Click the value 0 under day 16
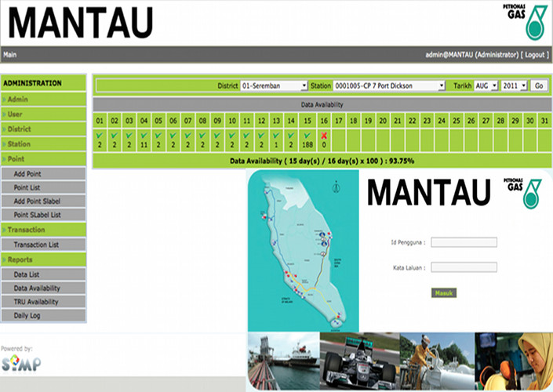Viewport: 553px width, 392px height. [324, 145]
